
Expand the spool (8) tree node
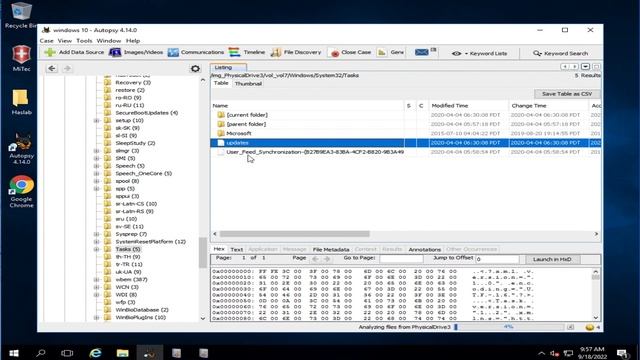(x=97, y=181)
